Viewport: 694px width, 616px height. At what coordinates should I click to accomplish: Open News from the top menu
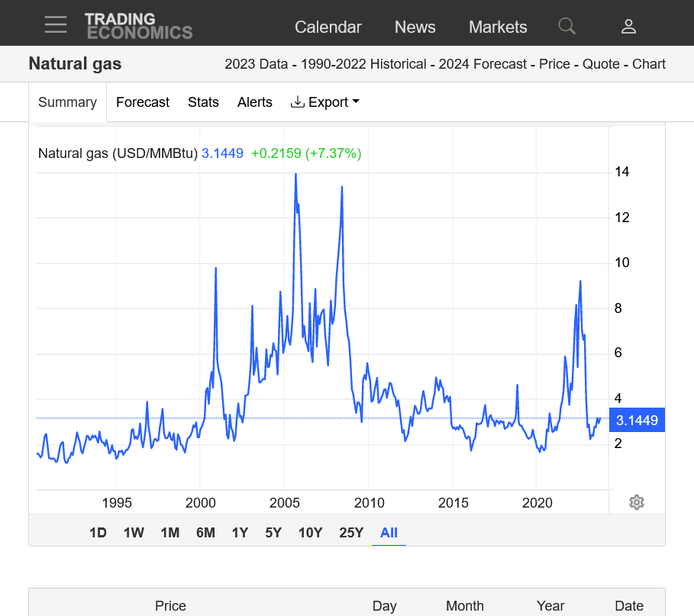pos(415,27)
